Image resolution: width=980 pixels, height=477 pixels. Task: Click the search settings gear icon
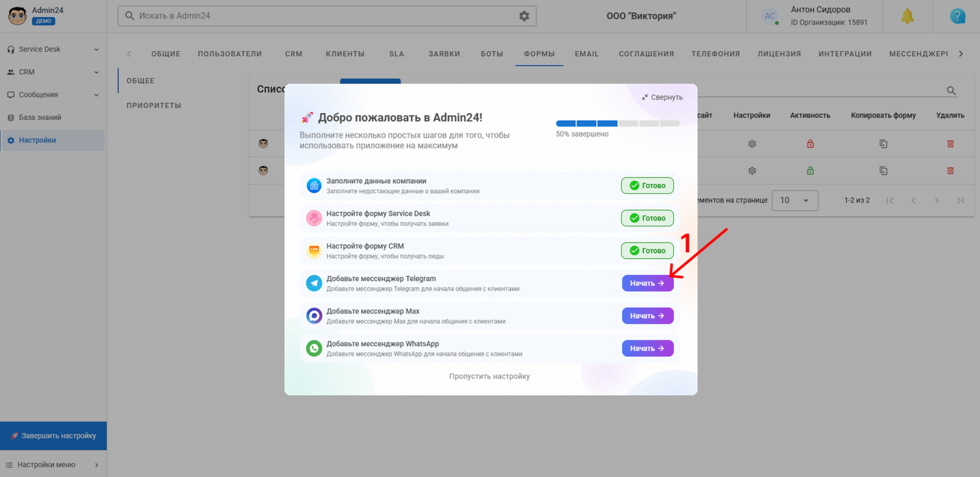coord(524,16)
